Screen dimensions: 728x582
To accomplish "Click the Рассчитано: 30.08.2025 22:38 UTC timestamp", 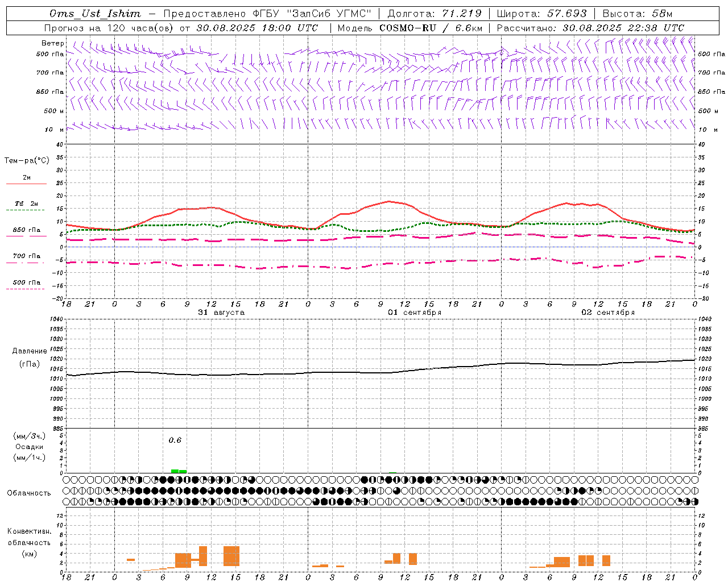I will [x=590, y=28].
